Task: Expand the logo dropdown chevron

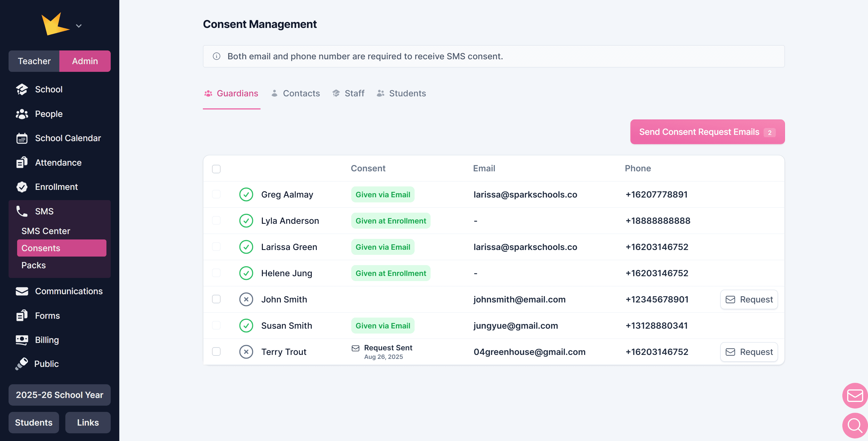Action: tap(79, 26)
